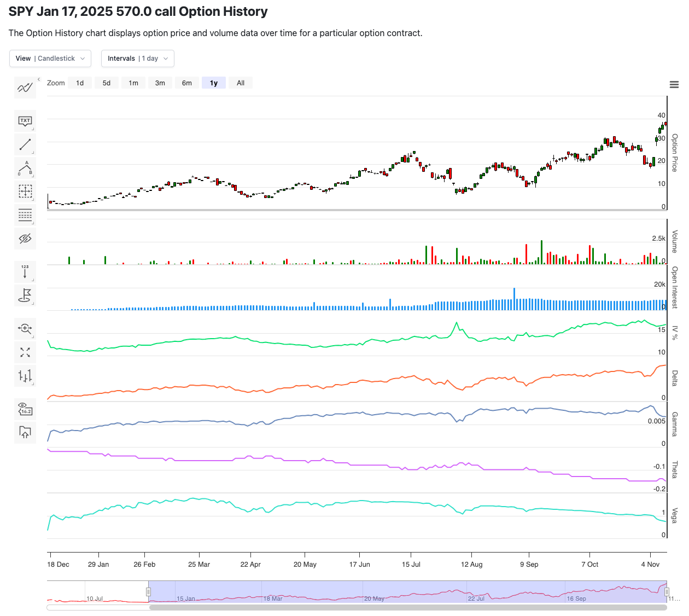The width and height of the screenshot is (689, 616).
Task: Click the '15 Jul' date axis label
Action: (x=411, y=565)
